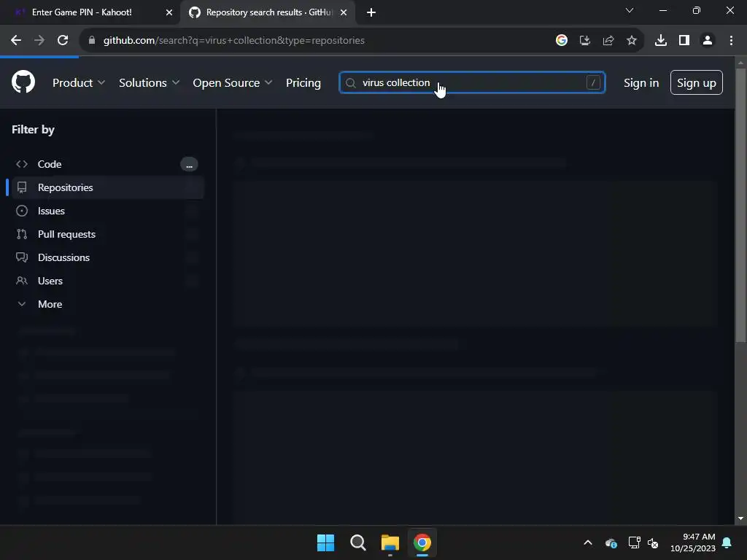Open the tab search chevron
Viewport: 747px width, 560px height.
[630, 10]
